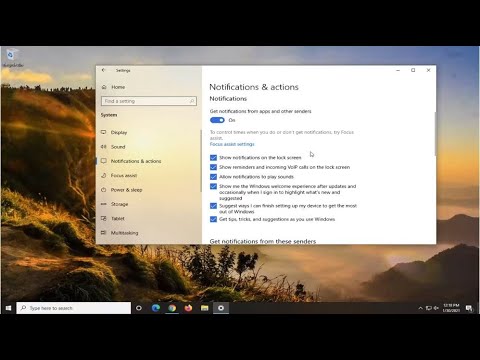Click the Settings page vertical scrollbar
This screenshot has height=360, width=480.
tap(435, 134)
